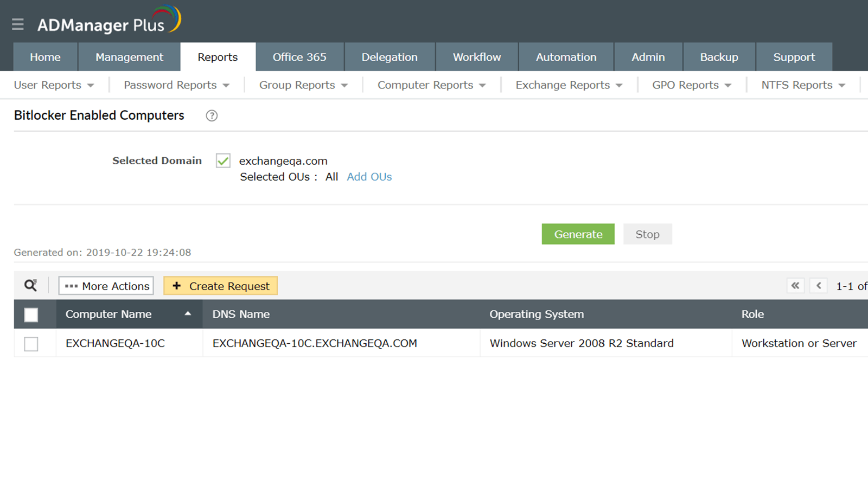Click the Create Request button

click(x=221, y=286)
